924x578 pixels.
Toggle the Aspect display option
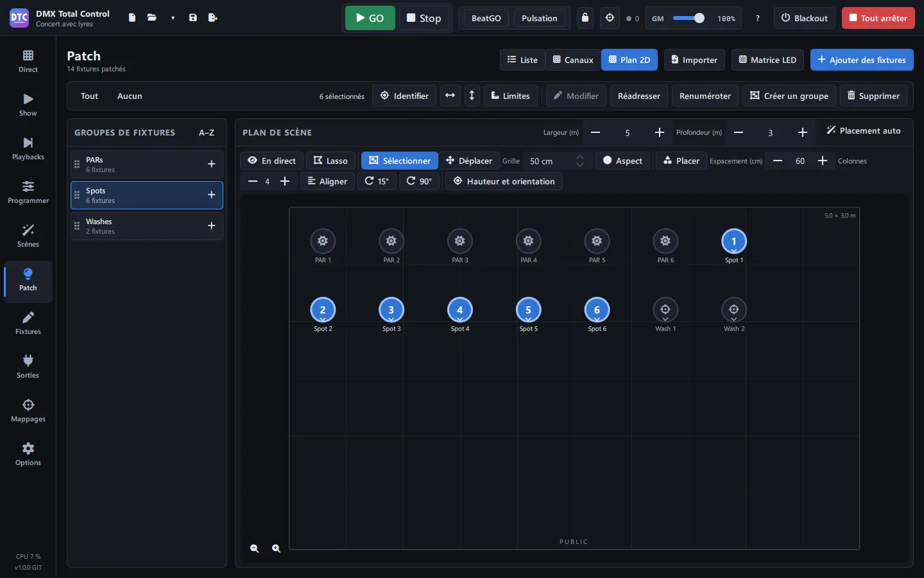pos(622,161)
